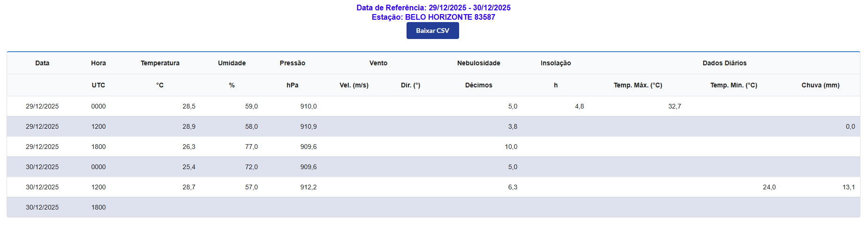The image size is (868, 226).
Task: Click the Nebulosidade column header
Action: 478,63
